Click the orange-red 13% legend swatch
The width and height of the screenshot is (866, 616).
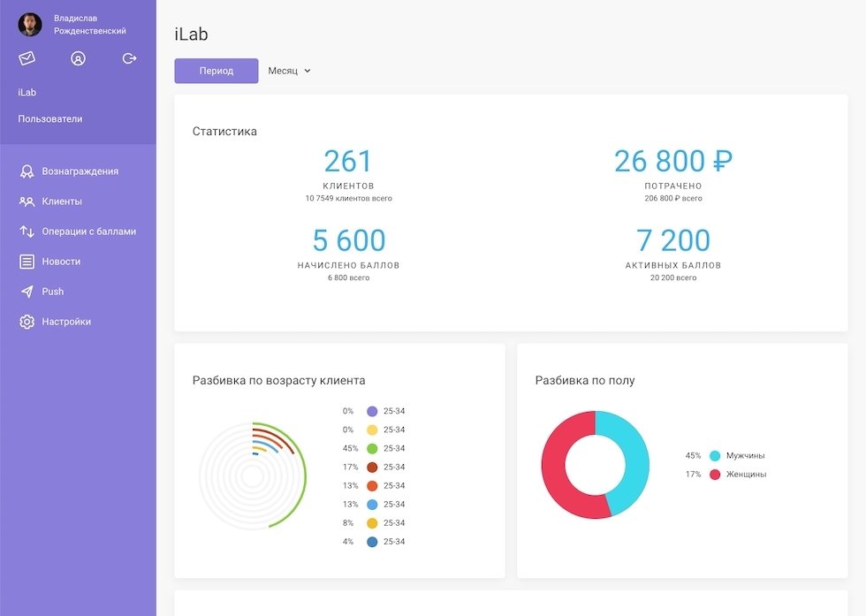click(x=372, y=486)
